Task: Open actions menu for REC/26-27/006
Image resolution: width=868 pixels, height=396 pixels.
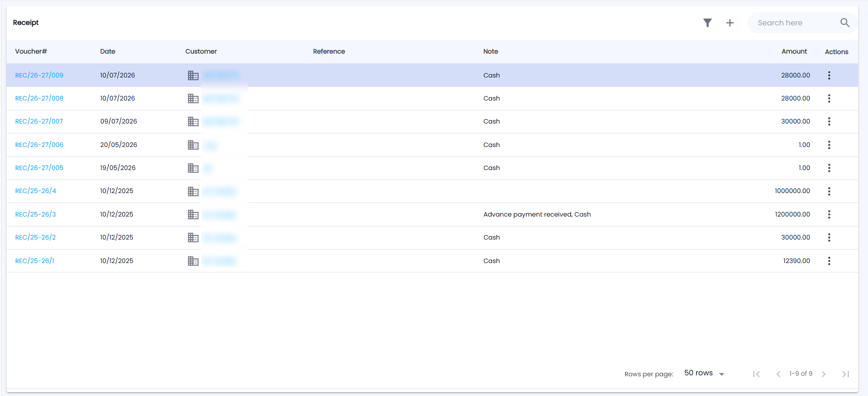Action: (829, 145)
